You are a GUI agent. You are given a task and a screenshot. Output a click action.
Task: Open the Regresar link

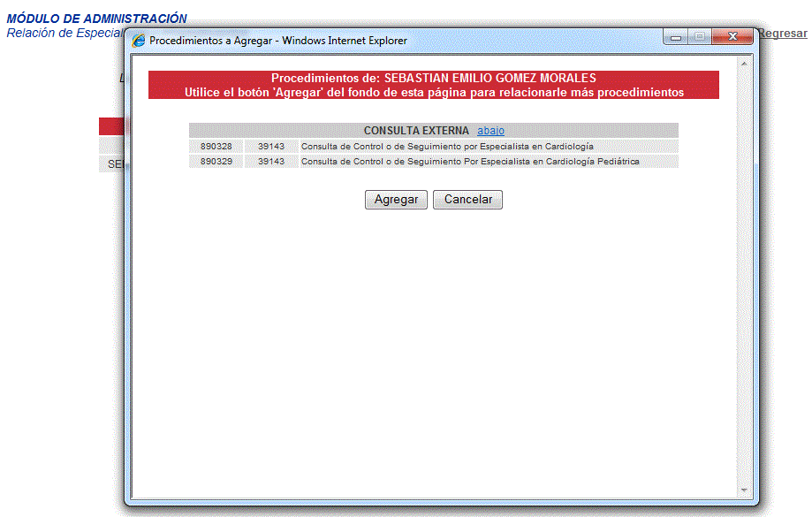782,34
